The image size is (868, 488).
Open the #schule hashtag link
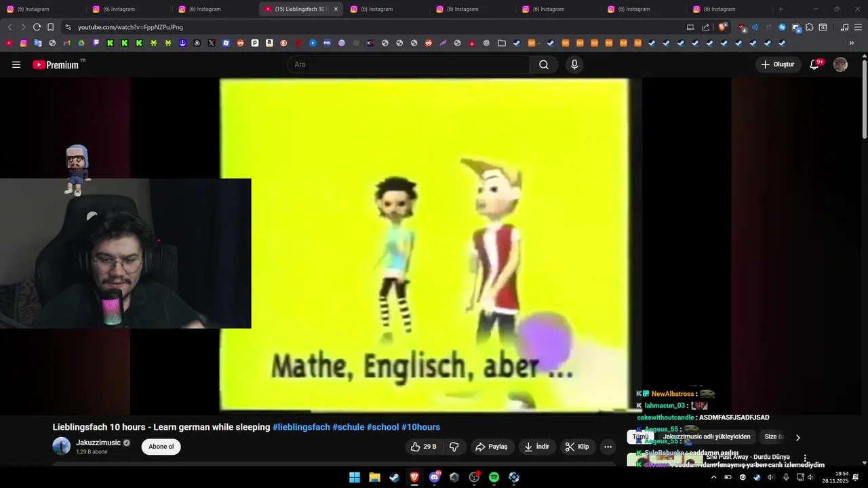tap(348, 427)
